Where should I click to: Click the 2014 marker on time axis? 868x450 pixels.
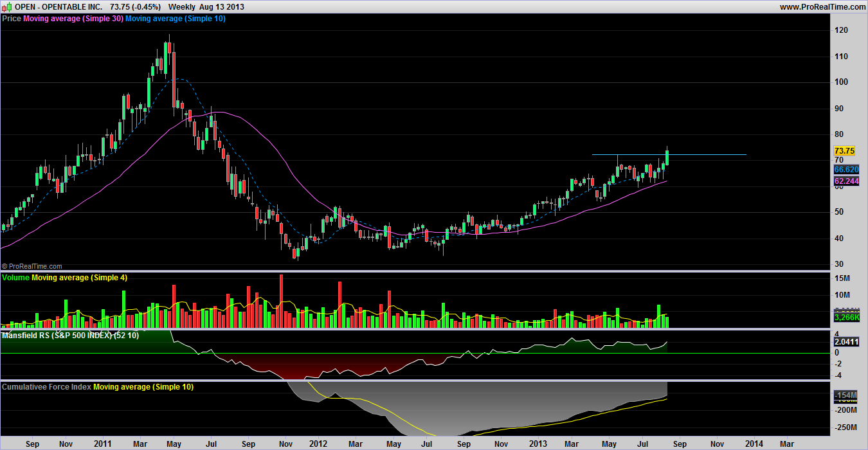[x=754, y=444]
